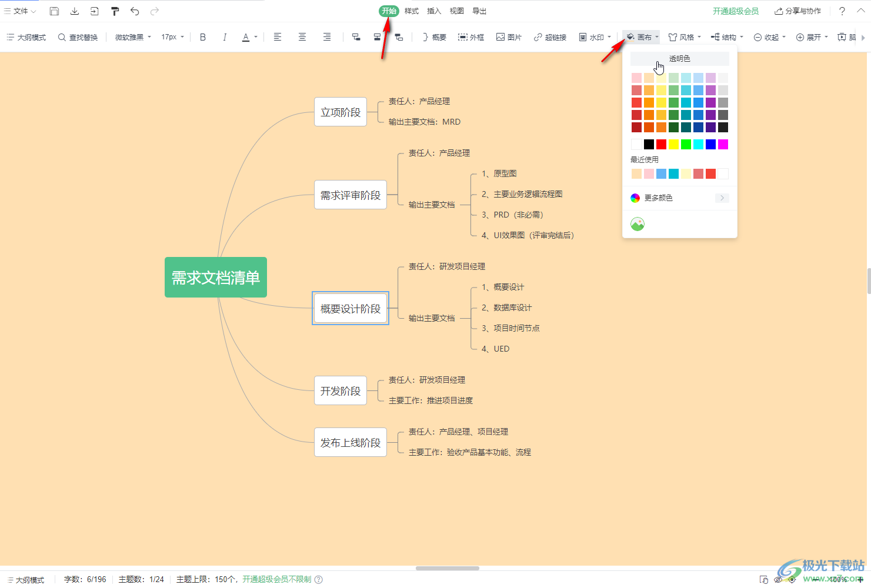Open 分享与协作 sharing options
This screenshot has height=588, width=871.
coord(798,11)
